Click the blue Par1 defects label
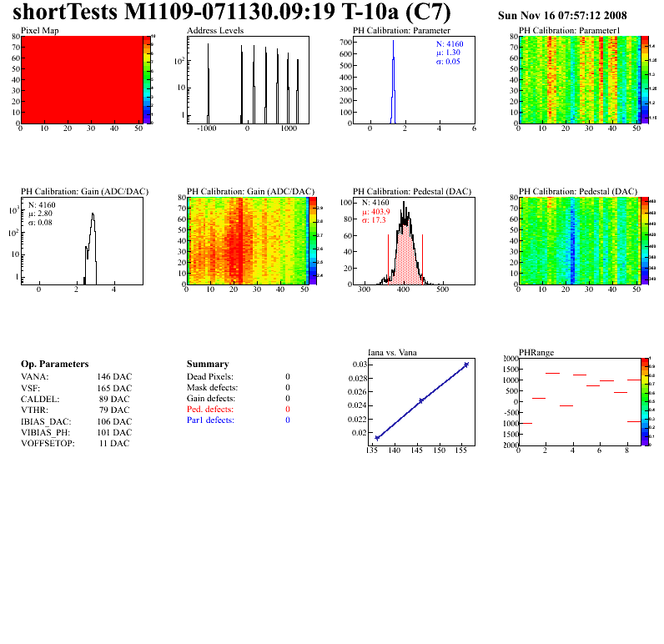The width and height of the screenshot is (664, 644). point(210,420)
